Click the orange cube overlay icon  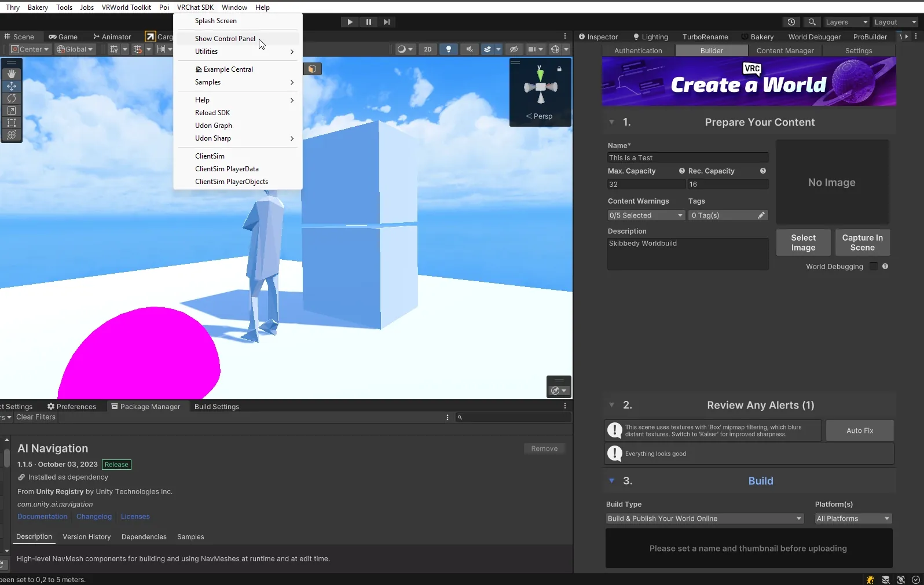[313, 69]
